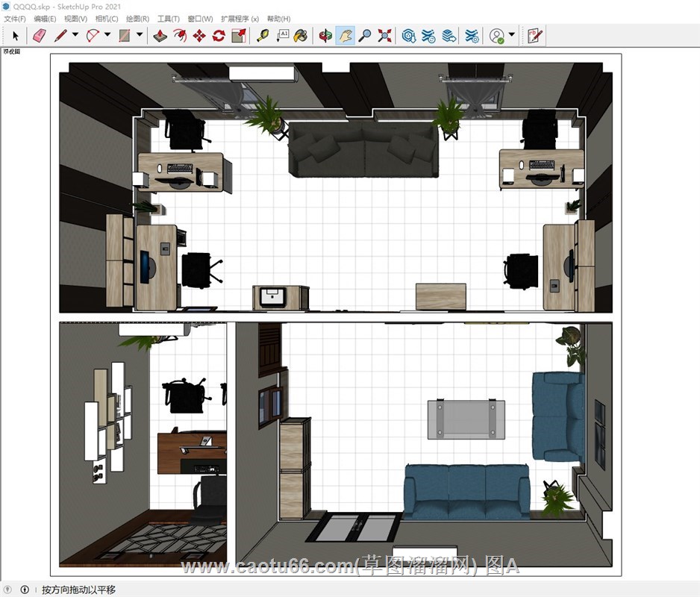Pick the Eraser tool
Screen dimensions: 700x597
tap(40, 35)
